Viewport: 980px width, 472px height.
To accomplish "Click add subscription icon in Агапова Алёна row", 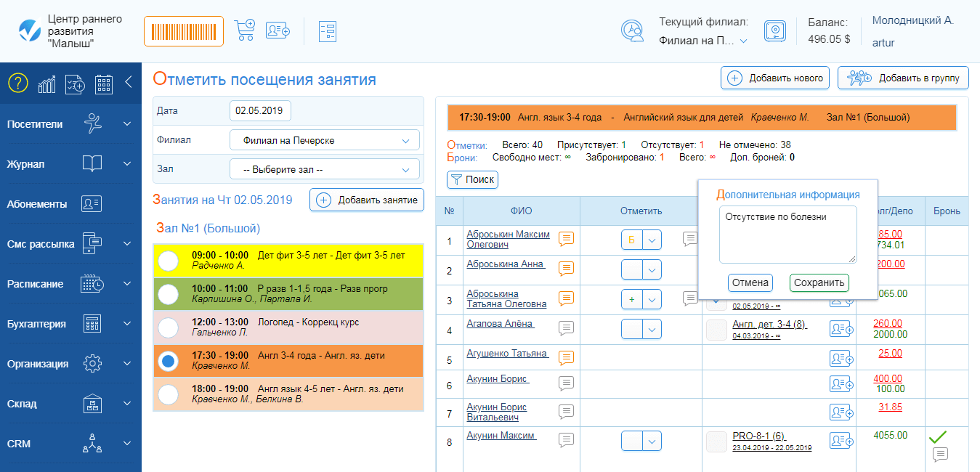I will coord(841,329).
